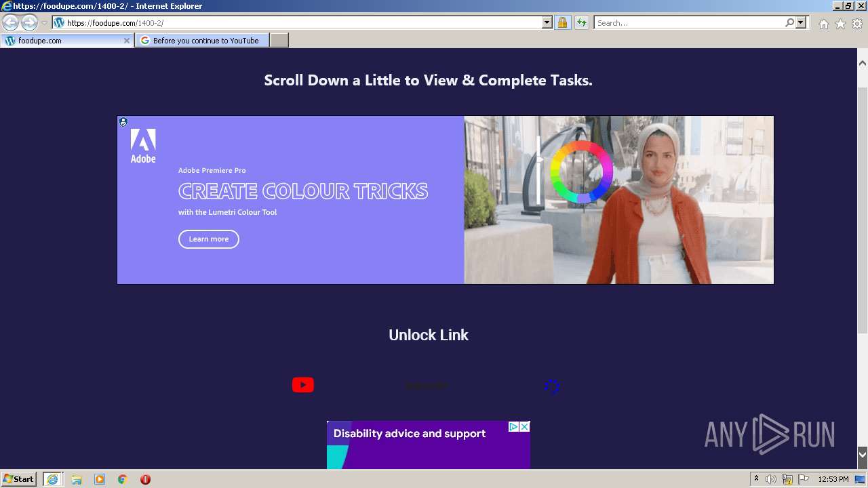This screenshot has width=868, height=488.
Task: Click the Learn more button
Action: click(209, 239)
